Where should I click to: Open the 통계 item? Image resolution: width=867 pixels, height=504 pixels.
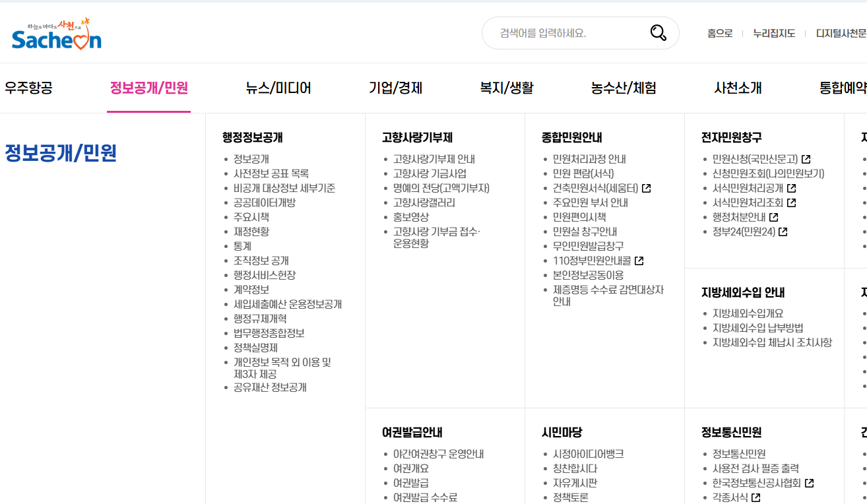(x=242, y=246)
